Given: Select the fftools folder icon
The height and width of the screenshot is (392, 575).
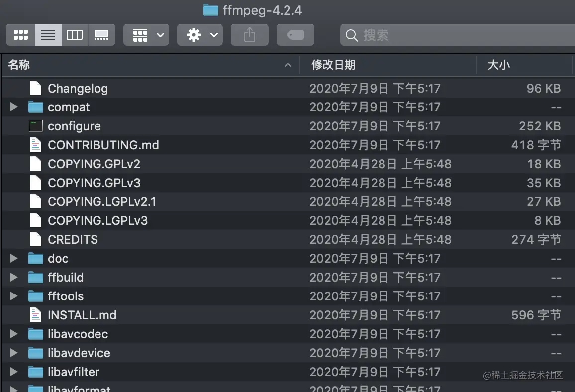Looking at the screenshot, I should 36,296.
